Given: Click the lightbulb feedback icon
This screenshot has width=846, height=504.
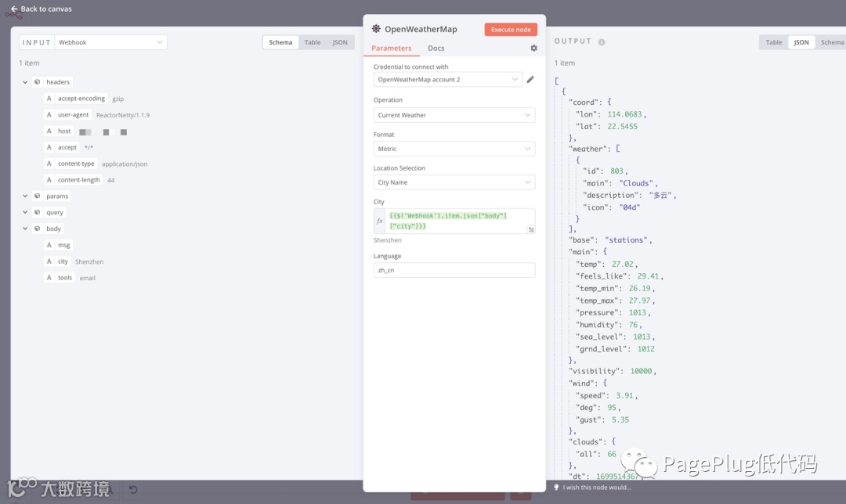Looking at the screenshot, I should pos(556,488).
